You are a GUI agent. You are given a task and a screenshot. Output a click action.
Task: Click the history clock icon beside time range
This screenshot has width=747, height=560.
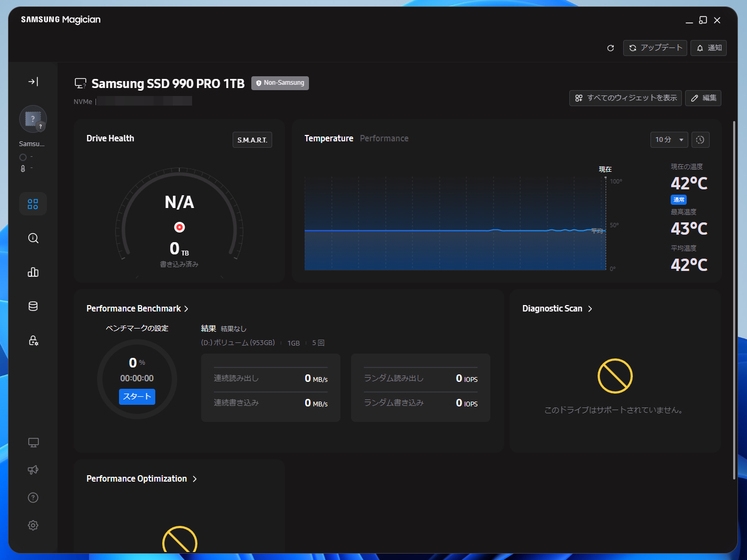point(701,140)
